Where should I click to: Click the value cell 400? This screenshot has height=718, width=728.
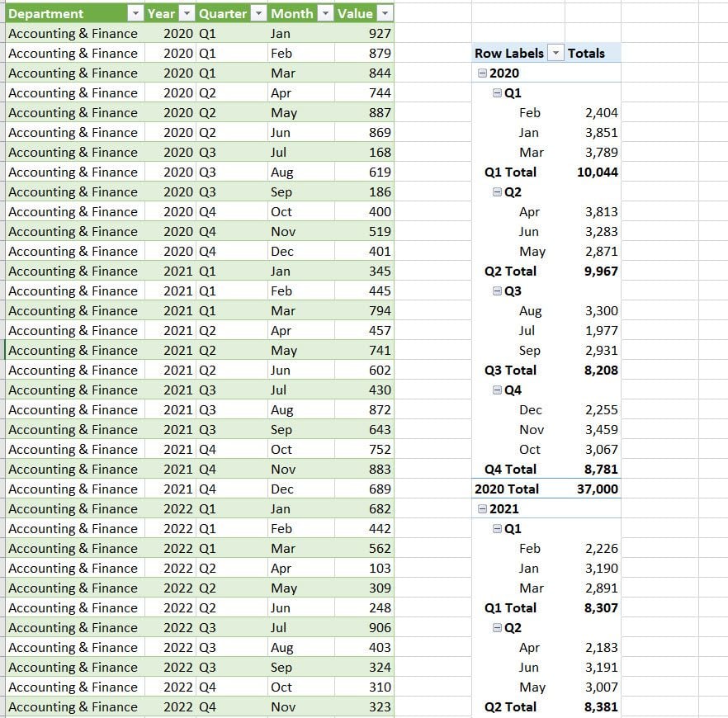tap(364, 211)
